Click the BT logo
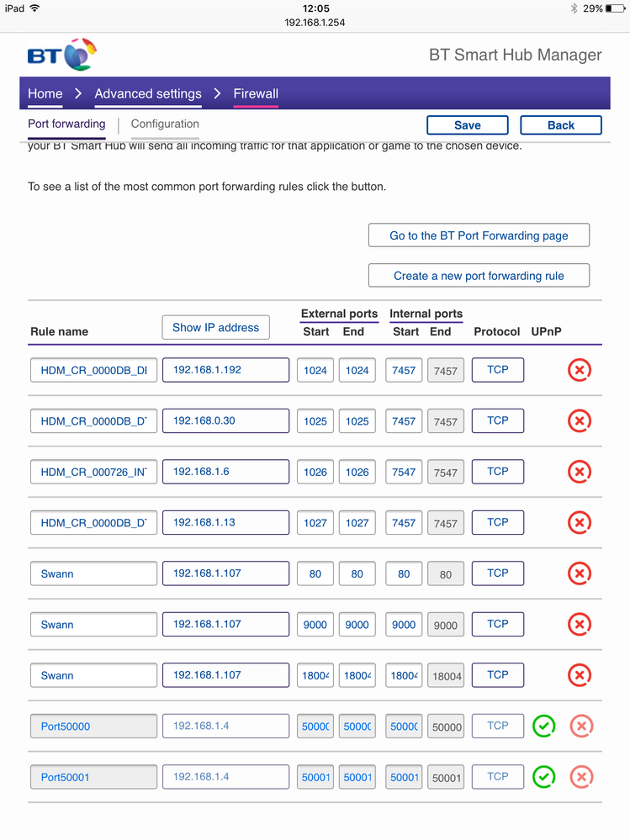The image size is (630, 840). [x=61, y=54]
